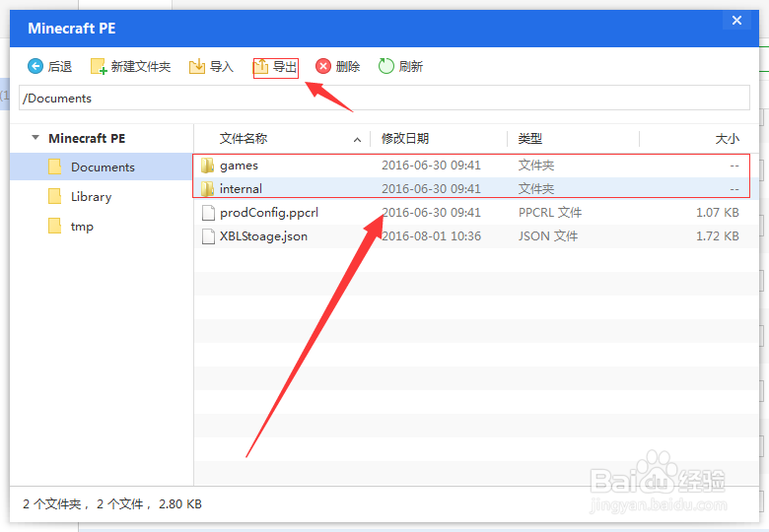Viewport: 769px width, 532px height.
Task: Click the /Documents path field
Action: pyautogui.click(x=384, y=98)
